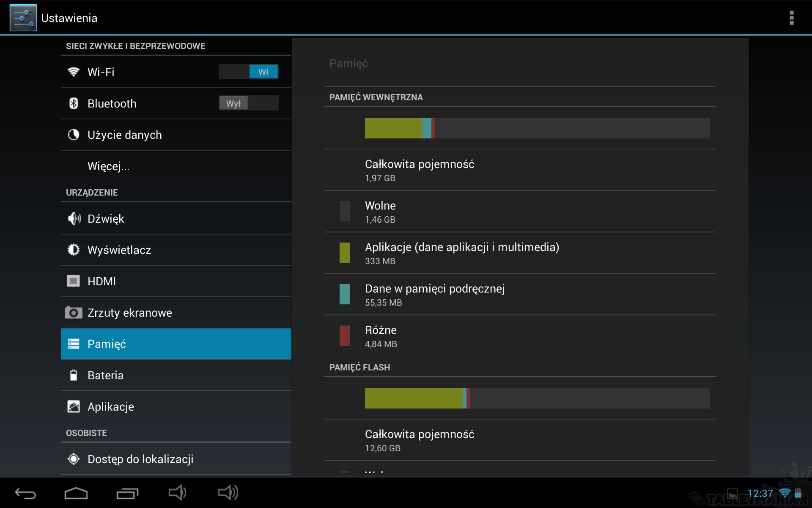This screenshot has height=508, width=812.
Task: Enable the Bluetooth switch
Action: [x=248, y=103]
